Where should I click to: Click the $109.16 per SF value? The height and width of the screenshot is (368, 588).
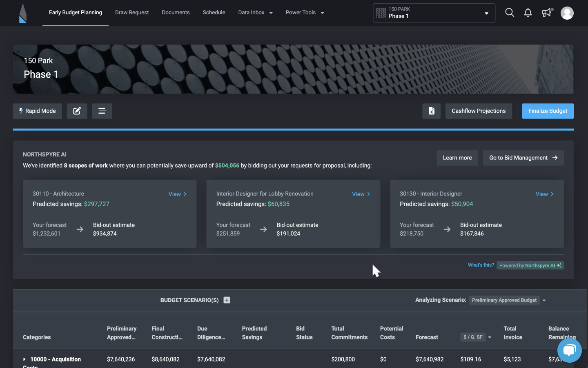click(x=471, y=359)
